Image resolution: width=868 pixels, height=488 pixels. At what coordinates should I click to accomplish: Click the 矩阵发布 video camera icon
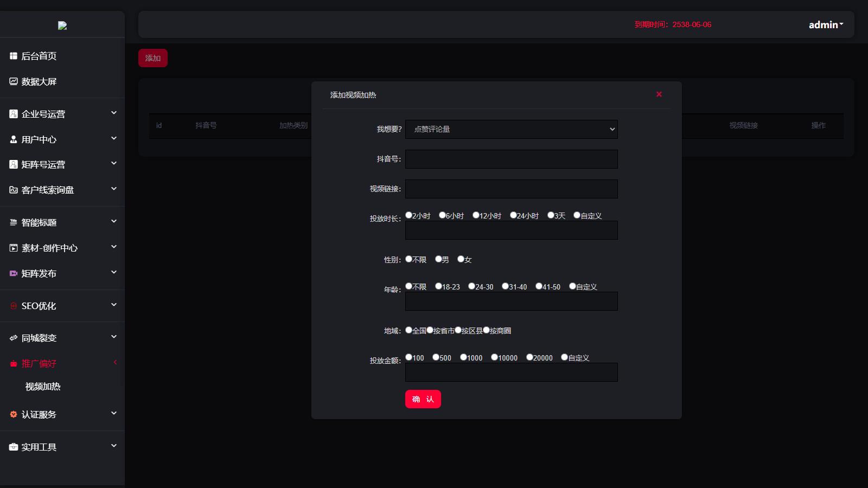coord(14,273)
